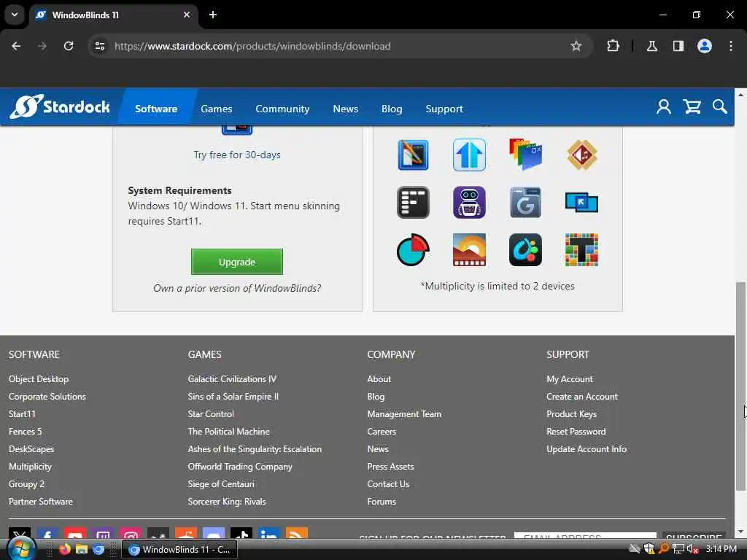The image size is (747, 560).
Task: Click the Stardock logo
Action: point(60,106)
